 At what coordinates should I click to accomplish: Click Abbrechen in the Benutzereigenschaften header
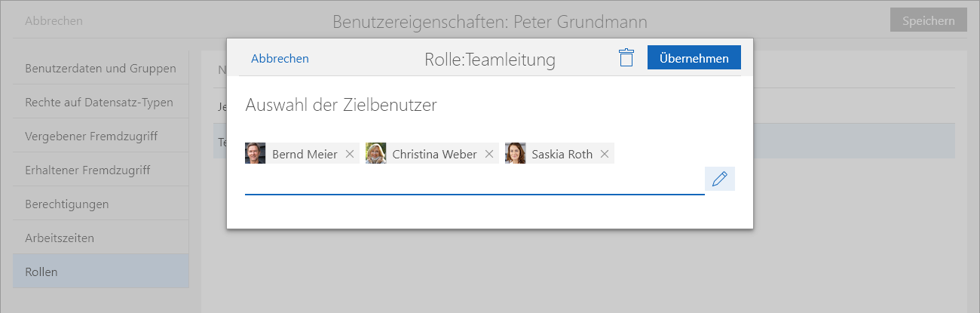[x=54, y=21]
